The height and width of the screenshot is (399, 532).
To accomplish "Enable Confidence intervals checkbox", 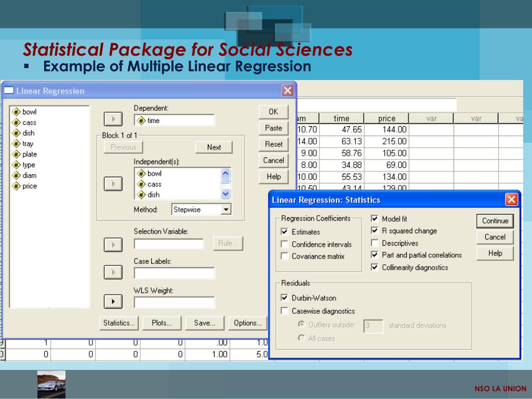I will click(284, 244).
